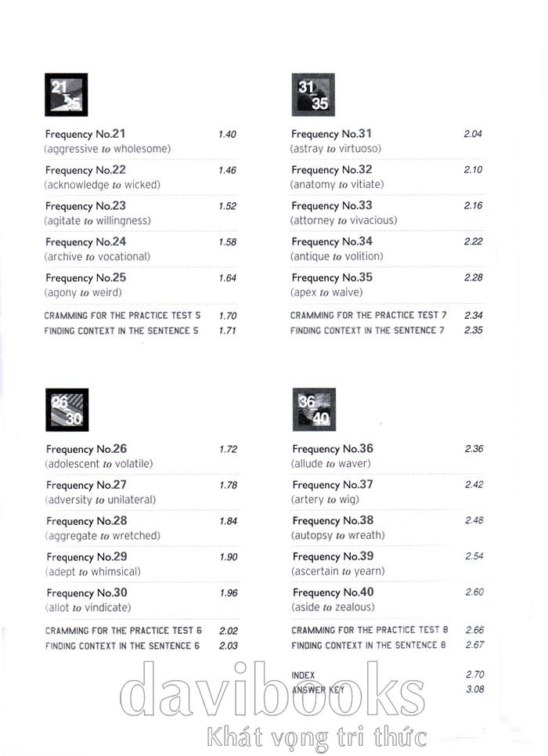This screenshot has width=548, height=756.
Task: Click Finding Context in the Sentence 7
Action: [x=367, y=331]
